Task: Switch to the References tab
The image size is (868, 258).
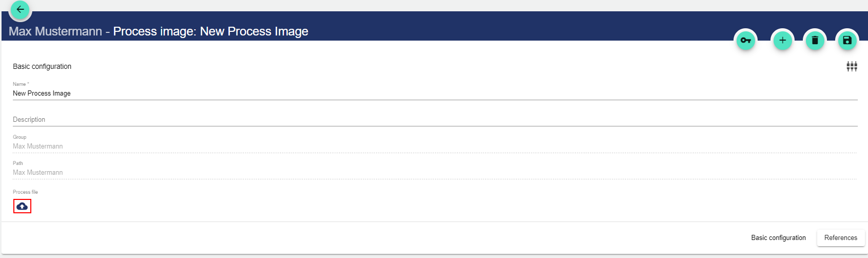Action: click(840, 237)
